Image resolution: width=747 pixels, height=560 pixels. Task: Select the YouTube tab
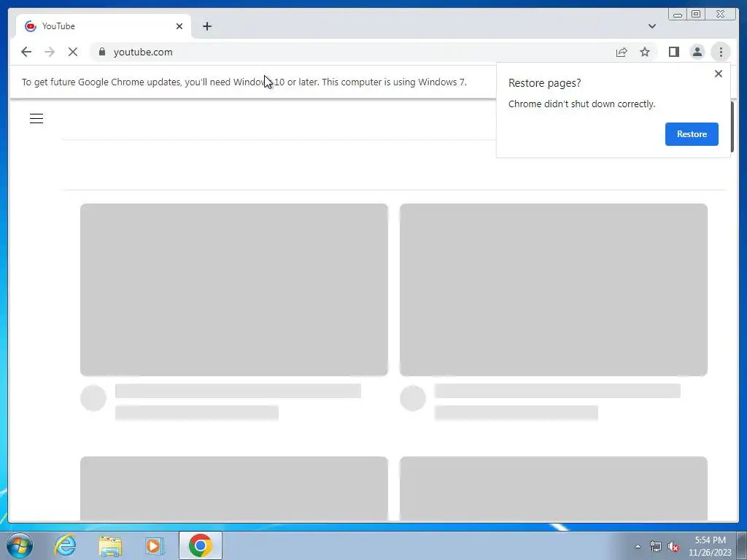point(104,26)
